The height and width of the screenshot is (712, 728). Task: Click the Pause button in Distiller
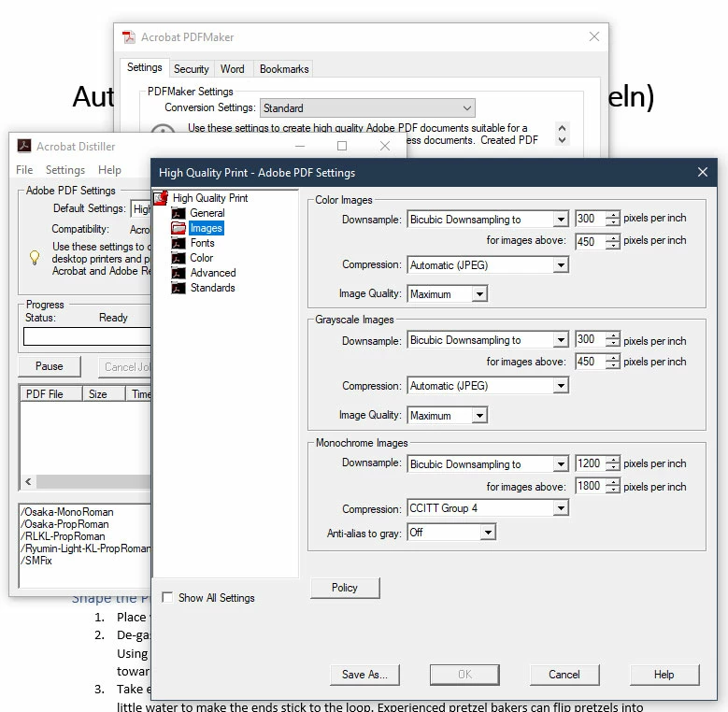point(50,366)
